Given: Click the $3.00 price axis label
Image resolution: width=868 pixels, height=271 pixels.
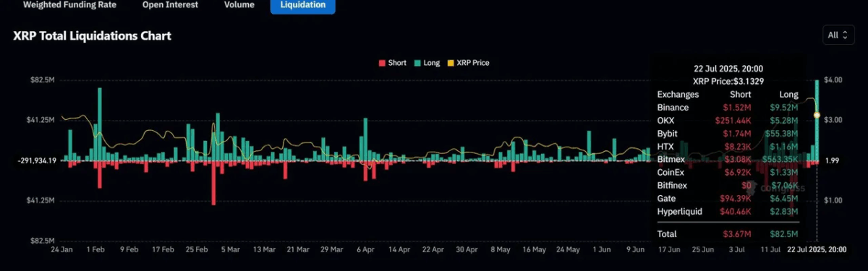Looking at the screenshot, I should (x=833, y=120).
